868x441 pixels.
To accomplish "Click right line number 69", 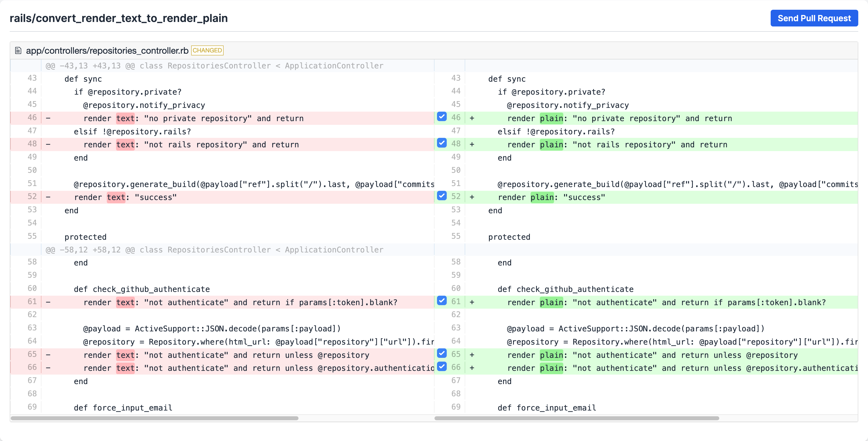I will pyautogui.click(x=455, y=407).
